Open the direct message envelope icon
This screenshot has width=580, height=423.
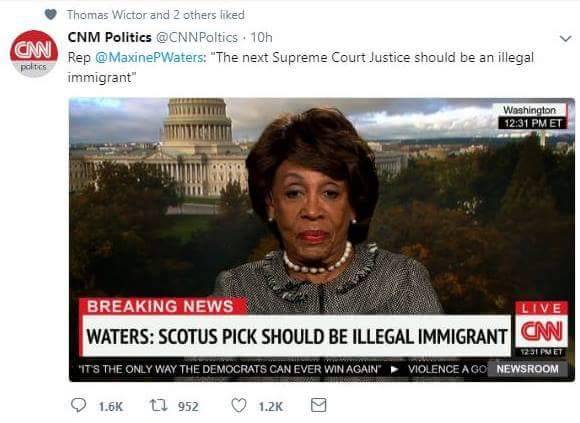(318, 405)
